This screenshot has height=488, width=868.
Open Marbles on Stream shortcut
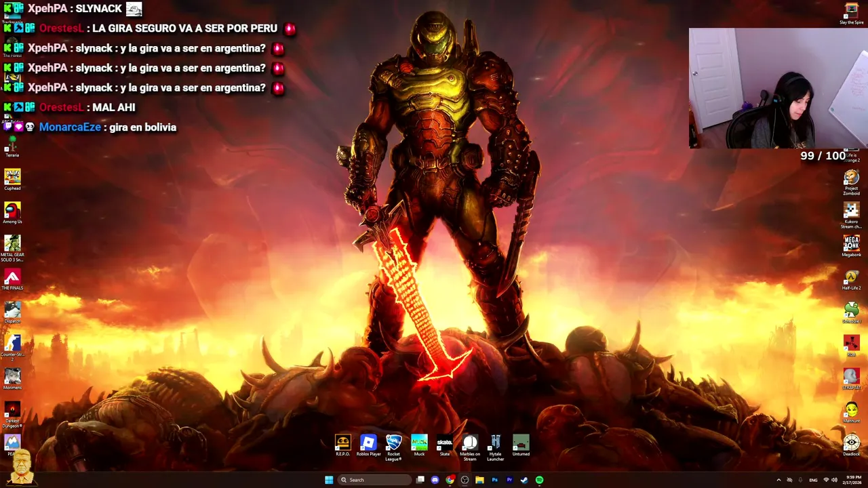[470, 448]
